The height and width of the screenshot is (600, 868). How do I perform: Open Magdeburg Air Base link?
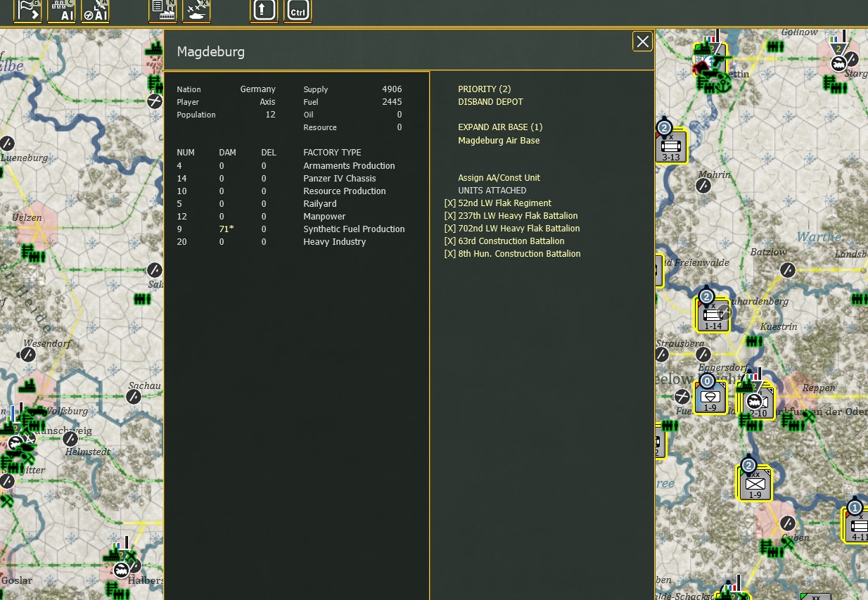499,141
